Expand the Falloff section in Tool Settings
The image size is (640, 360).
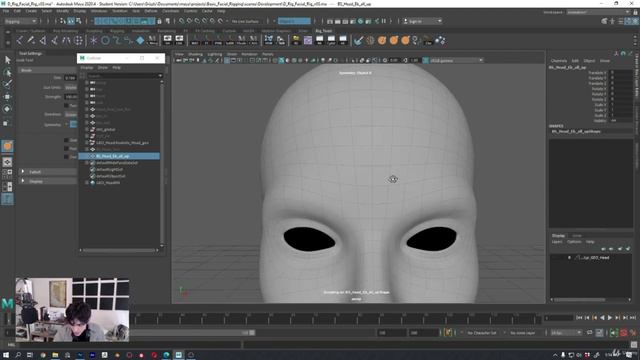coord(23,172)
